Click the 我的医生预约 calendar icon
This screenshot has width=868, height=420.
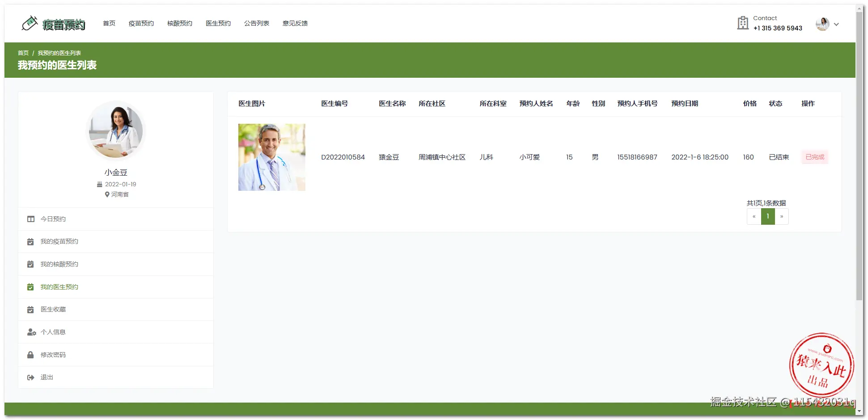tap(30, 287)
